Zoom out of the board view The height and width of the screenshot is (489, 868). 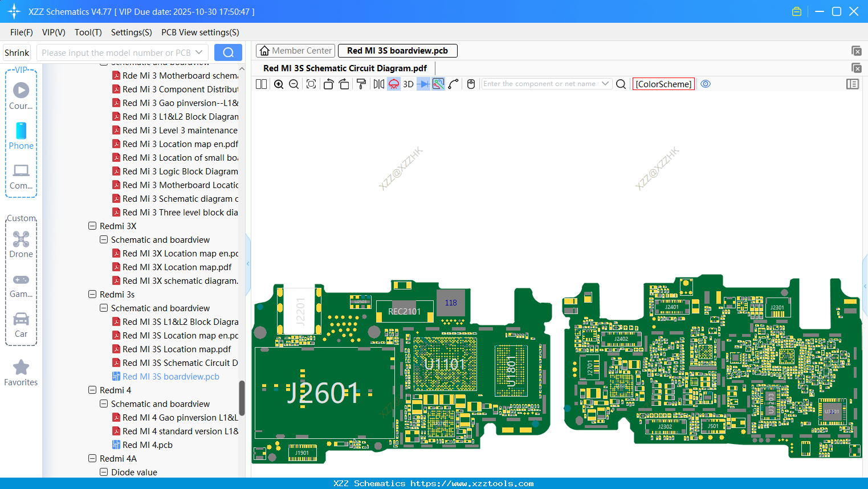point(294,84)
